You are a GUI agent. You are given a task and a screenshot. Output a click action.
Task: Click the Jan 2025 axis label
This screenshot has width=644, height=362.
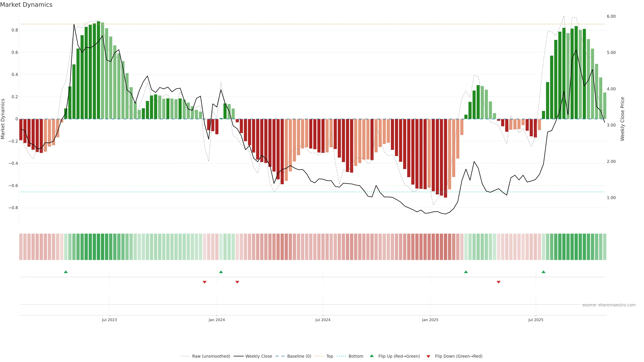(430, 320)
